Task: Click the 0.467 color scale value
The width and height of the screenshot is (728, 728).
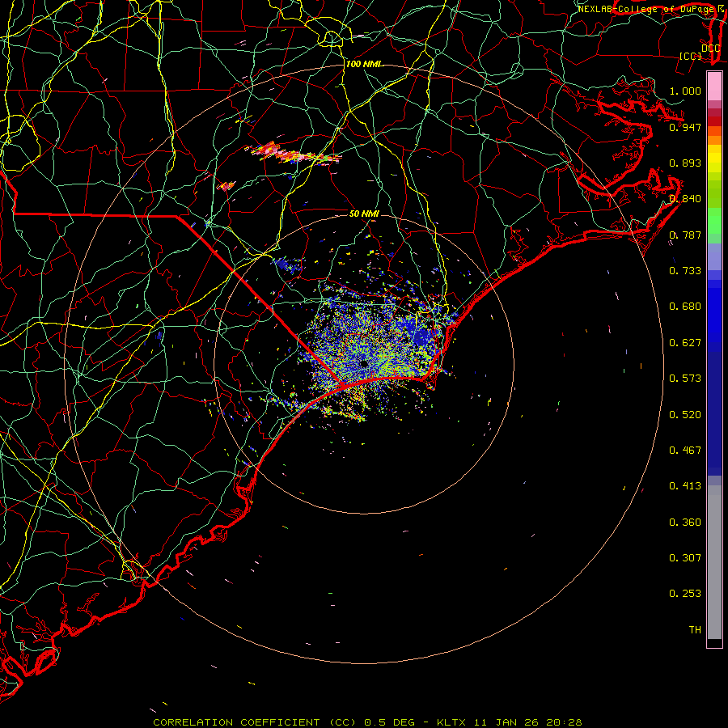Action: (x=685, y=451)
